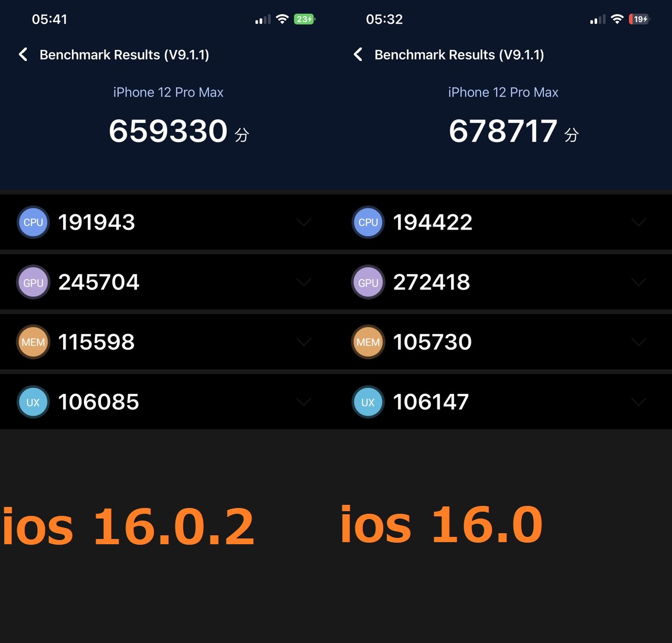This screenshot has width=672, height=643.
Task: Expand the MEM 105730 score details
Action: 638,342
